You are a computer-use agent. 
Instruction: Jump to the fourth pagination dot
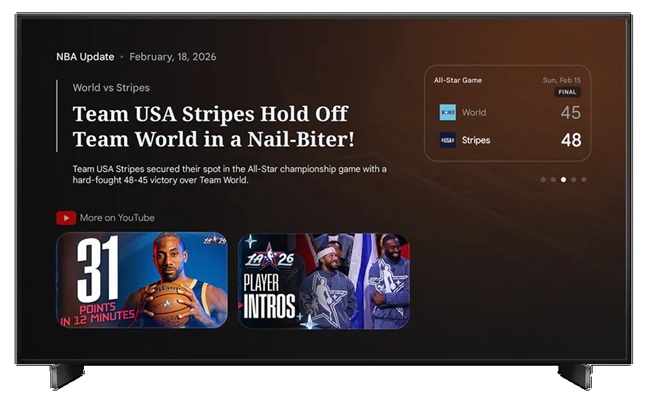click(x=574, y=180)
